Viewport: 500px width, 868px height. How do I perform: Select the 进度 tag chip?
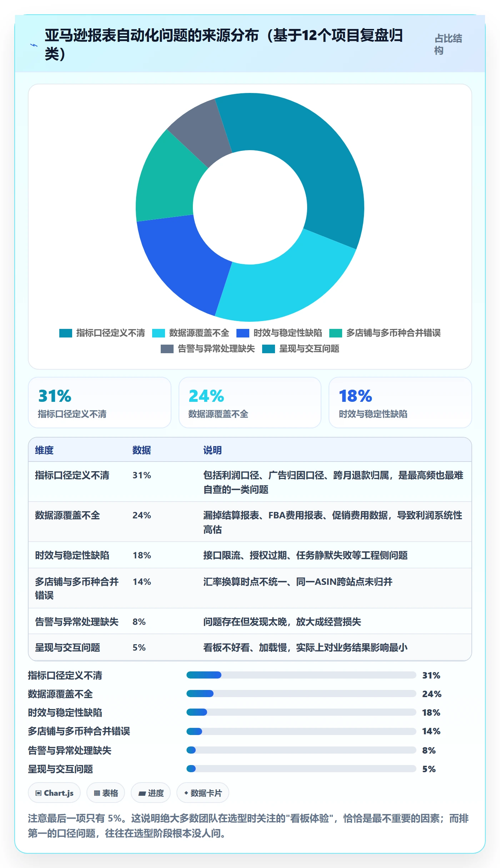[151, 793]
